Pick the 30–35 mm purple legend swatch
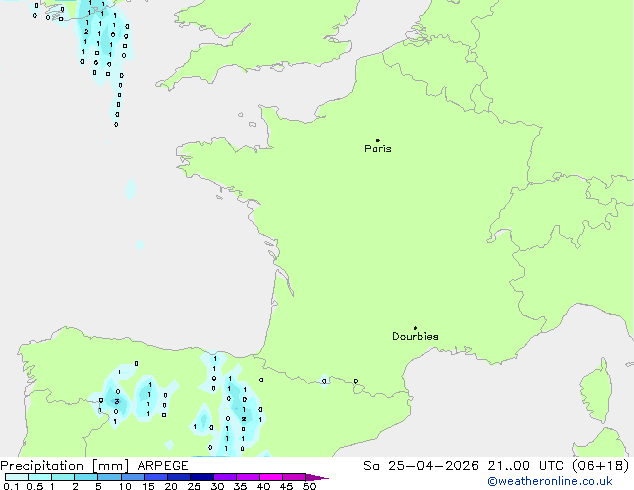 coord(225,477)
